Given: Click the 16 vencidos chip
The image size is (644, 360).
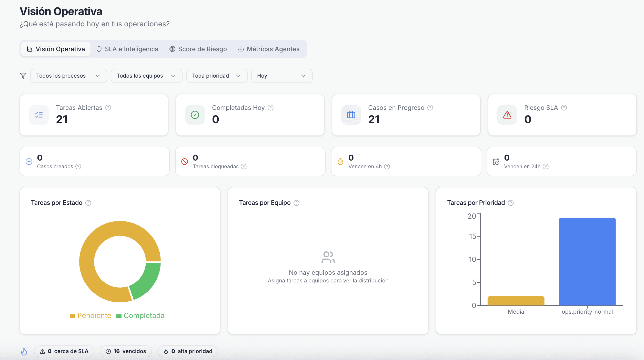Looking at the screenshot, I should (x=126, y=351).
